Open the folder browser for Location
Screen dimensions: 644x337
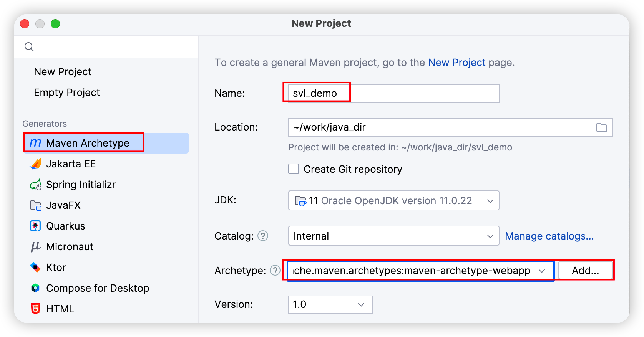coord(601,127)
